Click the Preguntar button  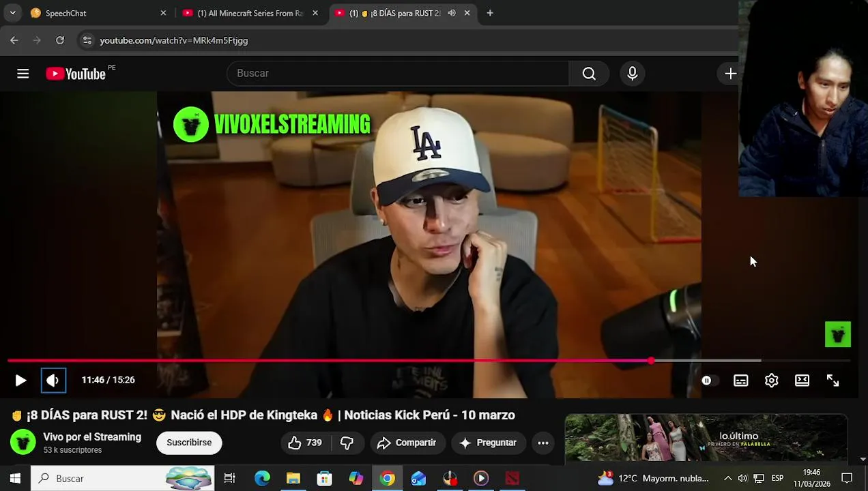(488, 443)
